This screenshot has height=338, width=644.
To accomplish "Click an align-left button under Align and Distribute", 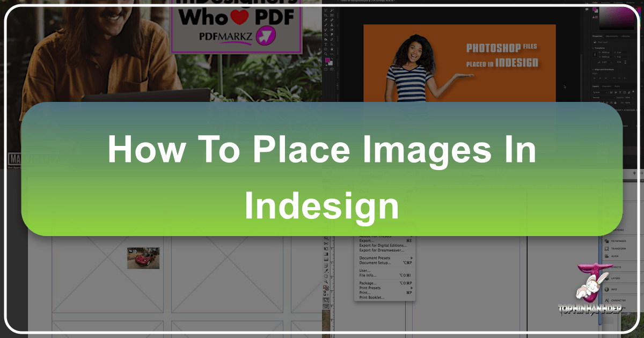I will pyautogui.click(x=594, y=77).
